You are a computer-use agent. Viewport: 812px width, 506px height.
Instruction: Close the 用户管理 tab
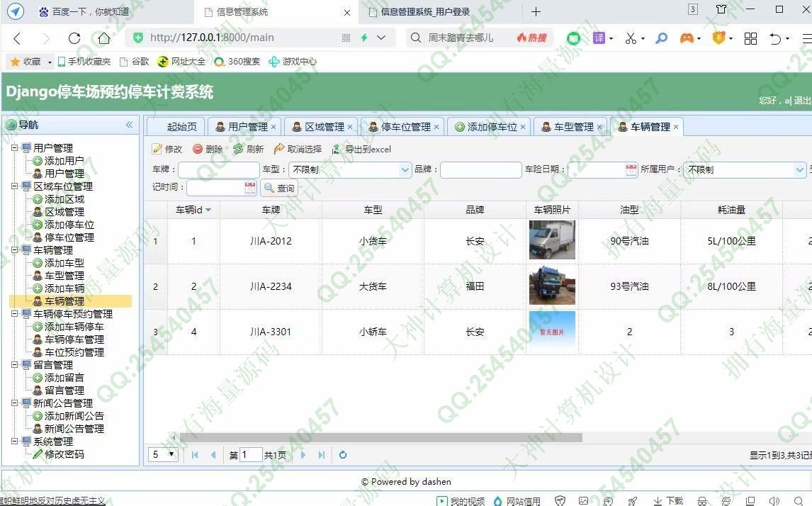coord(274,127)
